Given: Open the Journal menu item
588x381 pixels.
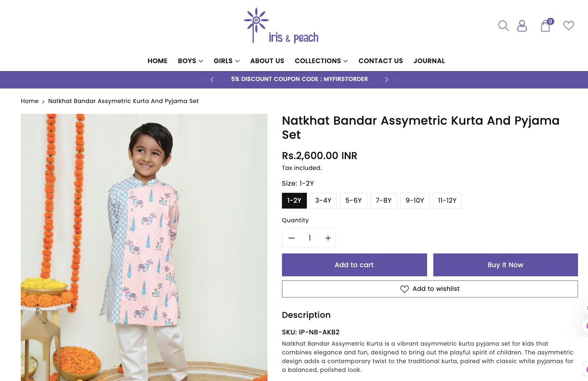Looking at the screenshot, I should tap(429, 61).
